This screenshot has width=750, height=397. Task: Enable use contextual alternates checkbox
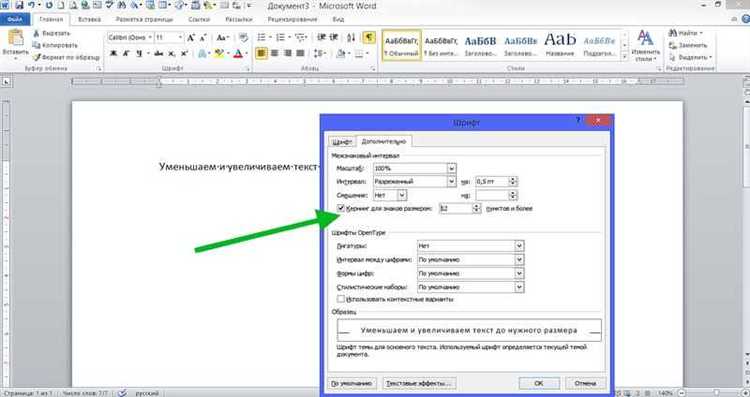point(341,299)
